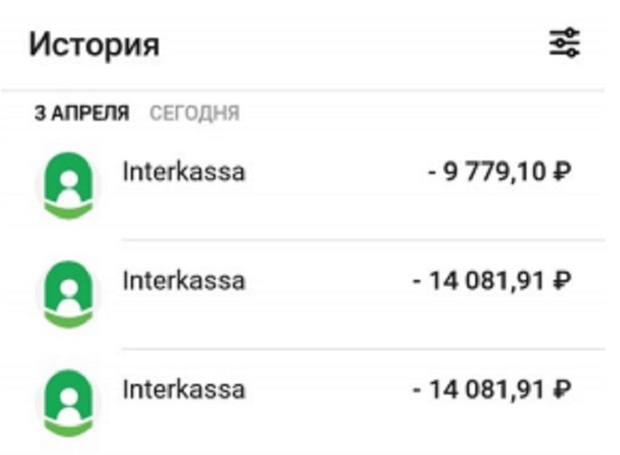Click ruble sign of middle 14 081,91 amount
The height and width of the screenshot is (455, 620).
562,281
